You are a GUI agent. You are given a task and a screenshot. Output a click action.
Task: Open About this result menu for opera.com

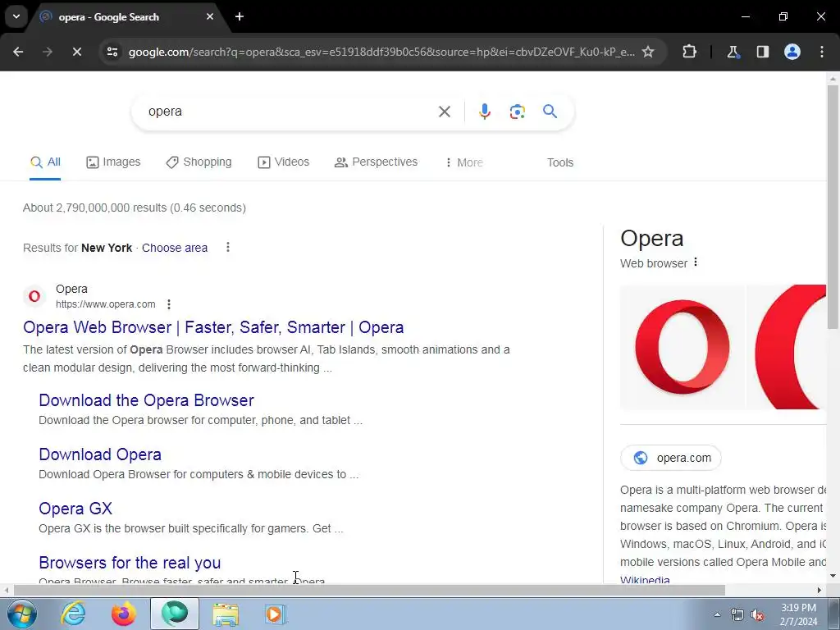[x=169, y=304]
